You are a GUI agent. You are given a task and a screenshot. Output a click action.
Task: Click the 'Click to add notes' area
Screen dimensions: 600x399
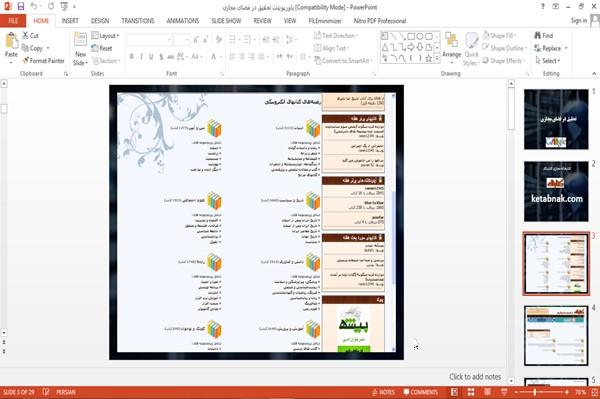(x=475, y=377)
